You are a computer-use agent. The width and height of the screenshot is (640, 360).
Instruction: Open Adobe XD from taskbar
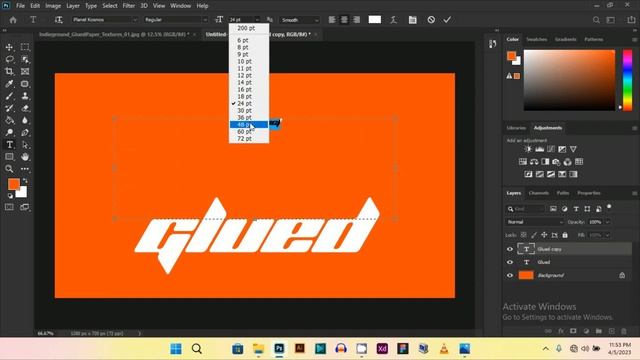tap(382, 349)
